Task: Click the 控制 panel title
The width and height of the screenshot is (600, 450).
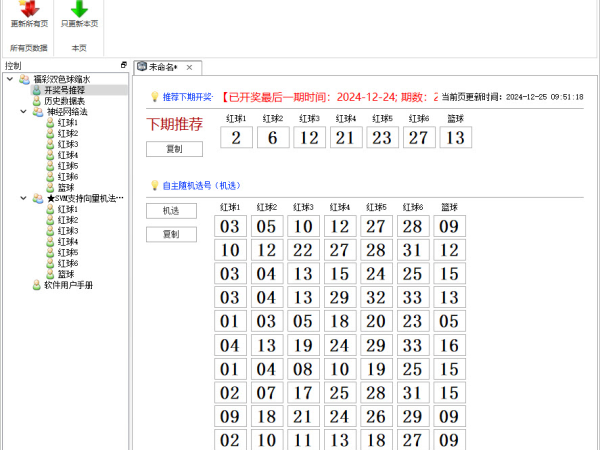Action: 13,66
